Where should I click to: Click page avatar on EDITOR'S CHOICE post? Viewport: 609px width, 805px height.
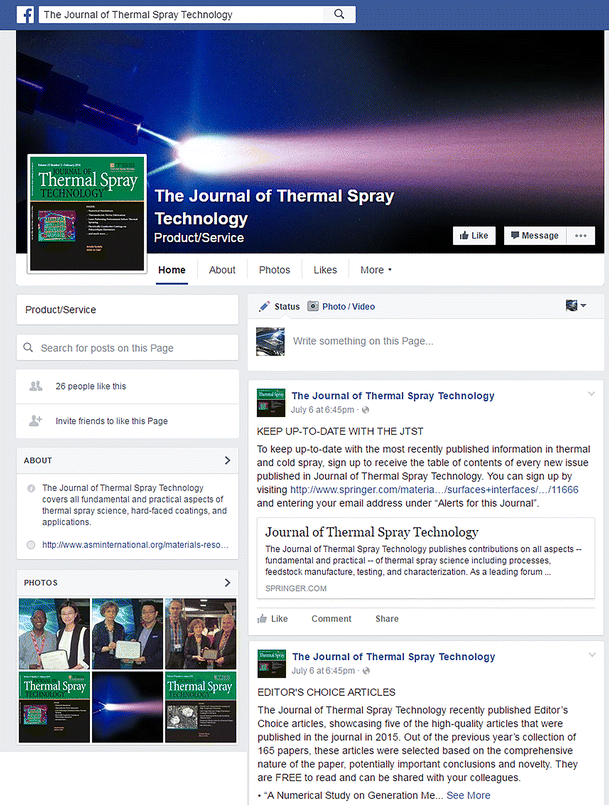point(271,663)
